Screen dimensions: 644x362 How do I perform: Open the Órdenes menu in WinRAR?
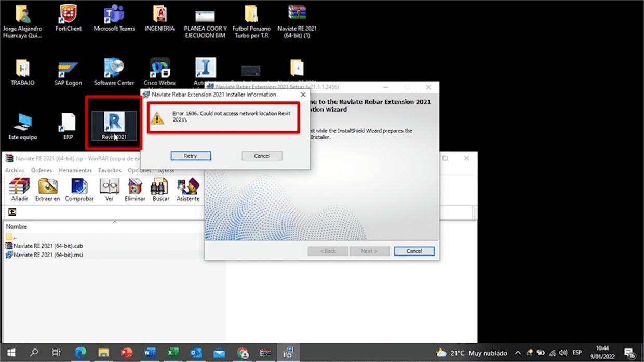[x=42, y=170]
